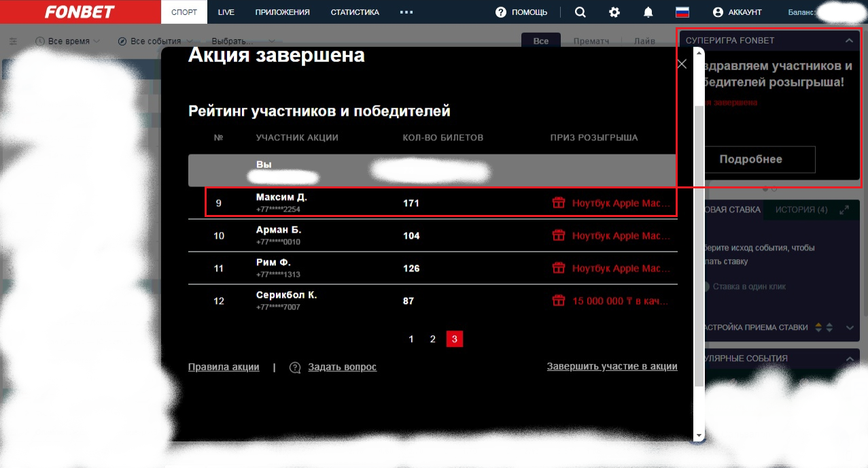This screenshot has width=868, height=468.
Task: Select participant row Максим Д.
Action: pos(432,203)
